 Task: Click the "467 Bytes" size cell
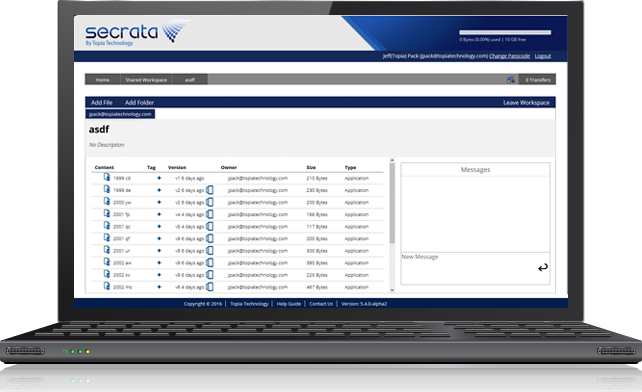pyautogui.click(x=317, y=287)
